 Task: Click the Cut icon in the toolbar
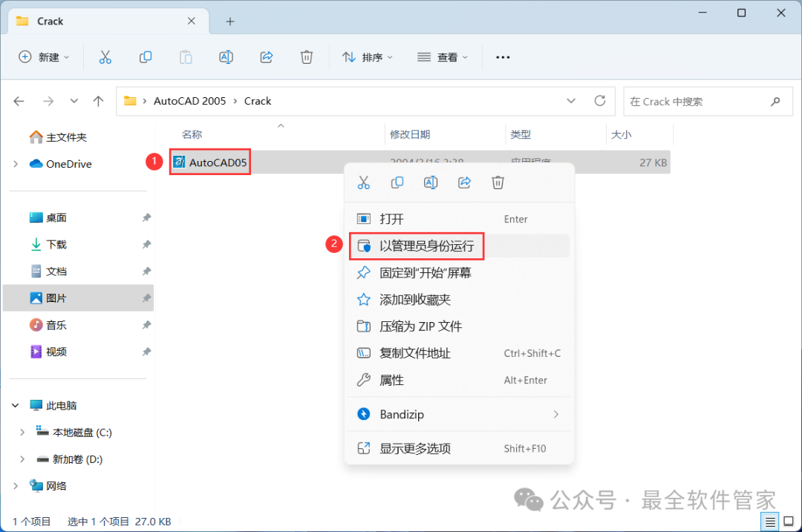point(105,57)
